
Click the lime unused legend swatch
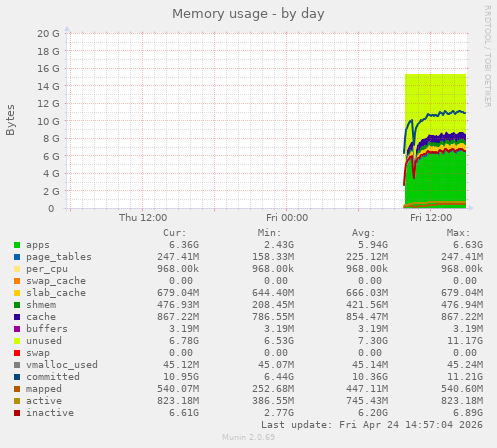17,341
